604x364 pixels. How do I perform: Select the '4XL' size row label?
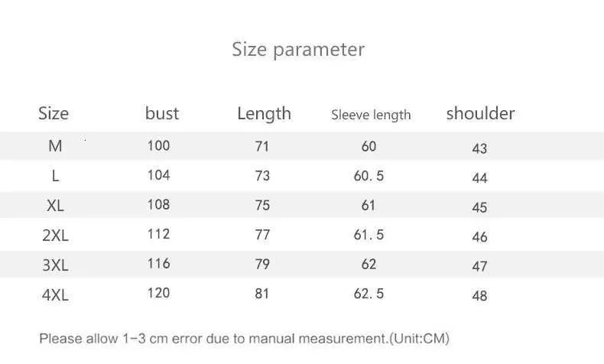tap(55, 294)
